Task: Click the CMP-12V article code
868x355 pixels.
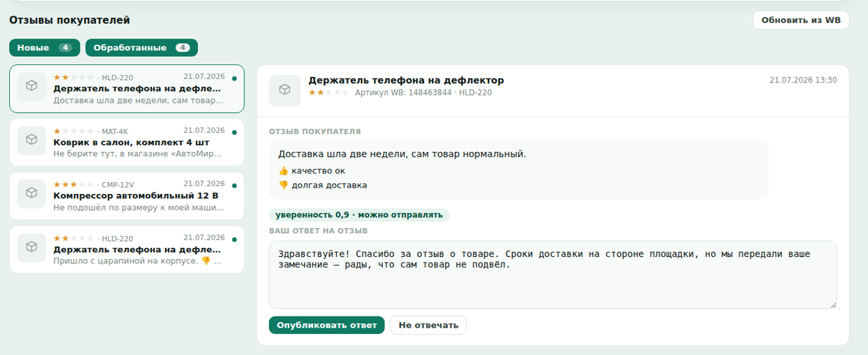Action: coord(118,185)
